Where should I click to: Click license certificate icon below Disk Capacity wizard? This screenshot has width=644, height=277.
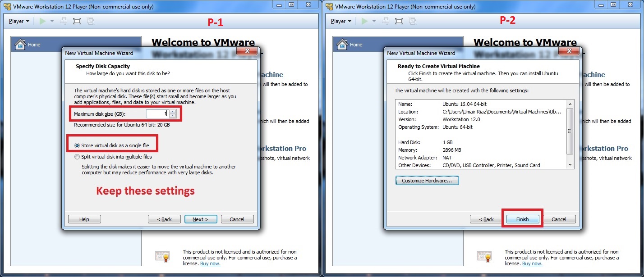[x=162, y=257]
